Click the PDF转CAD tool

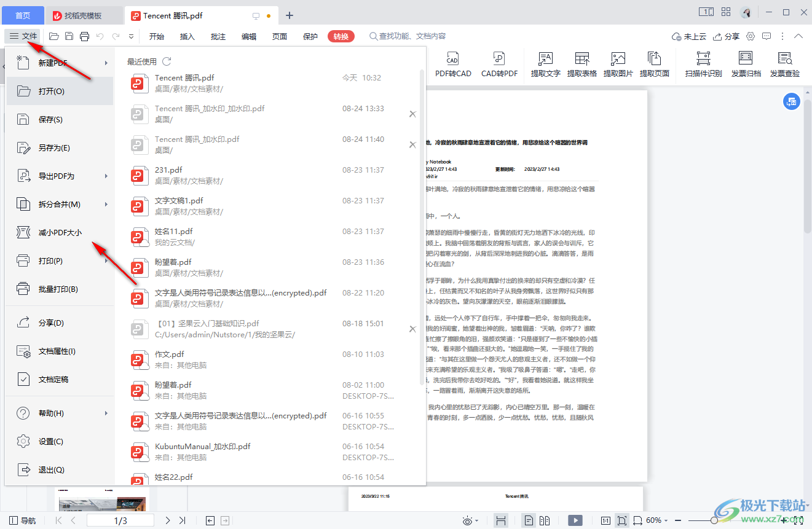(x=453, y=65)
